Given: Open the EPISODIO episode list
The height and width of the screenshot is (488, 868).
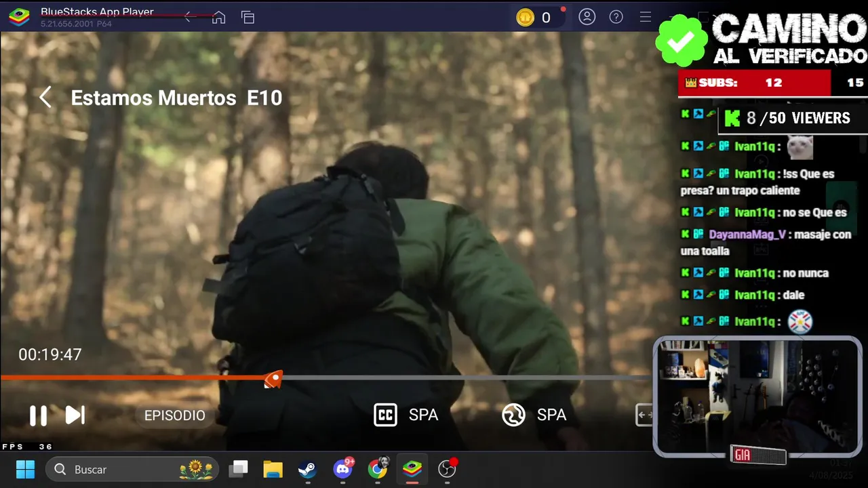Looking at the screenshot, I should (174, 415).
